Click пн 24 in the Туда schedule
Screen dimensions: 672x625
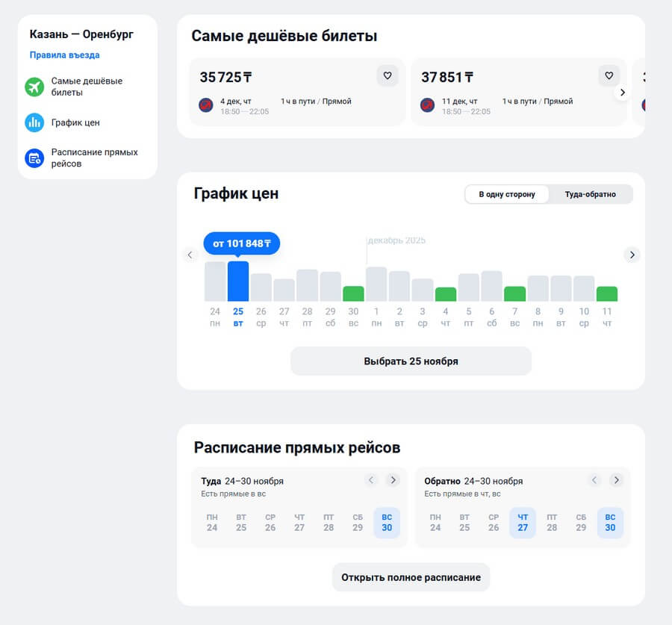212,523
